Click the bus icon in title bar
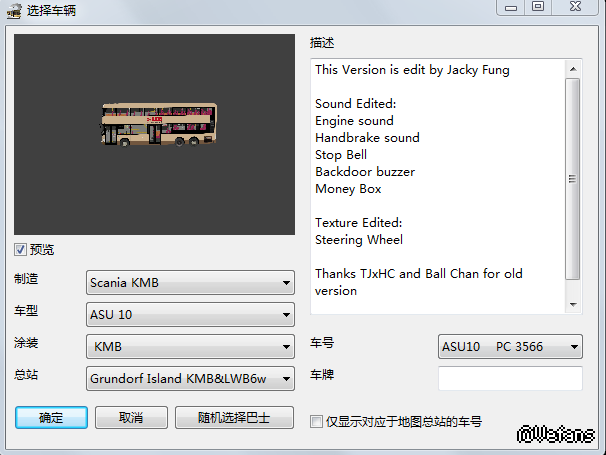Viewport: 606px width, 455px height. pos(15,11)
